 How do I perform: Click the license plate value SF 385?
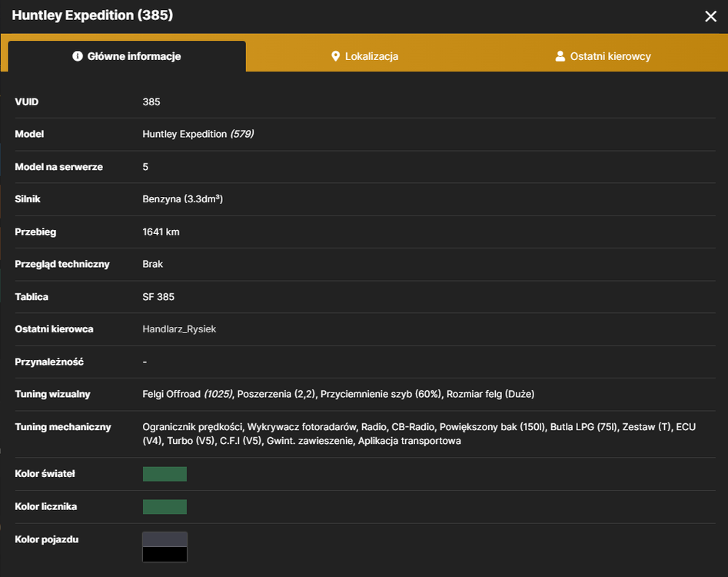tap(158, 297)
